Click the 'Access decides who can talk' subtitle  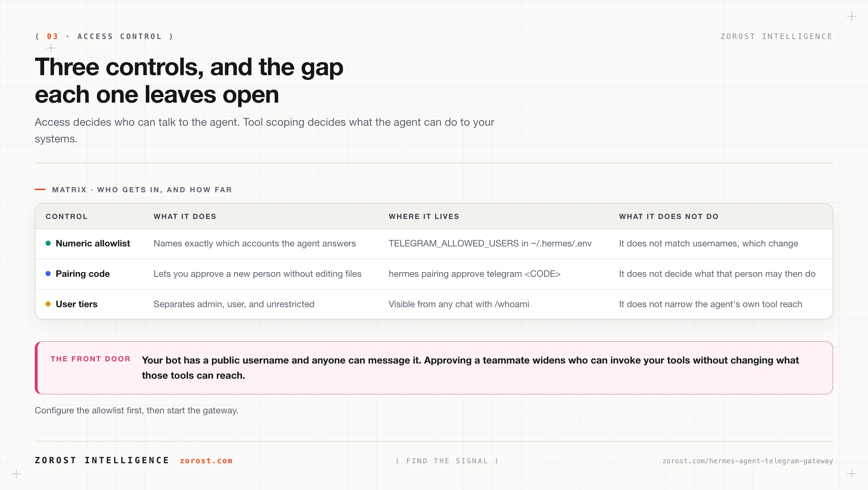point(264,130)
